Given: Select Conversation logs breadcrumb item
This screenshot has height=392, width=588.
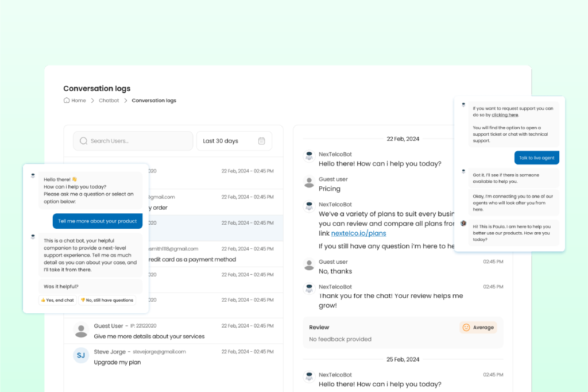Looking at the screenshot, I should [x=154, y=101].
